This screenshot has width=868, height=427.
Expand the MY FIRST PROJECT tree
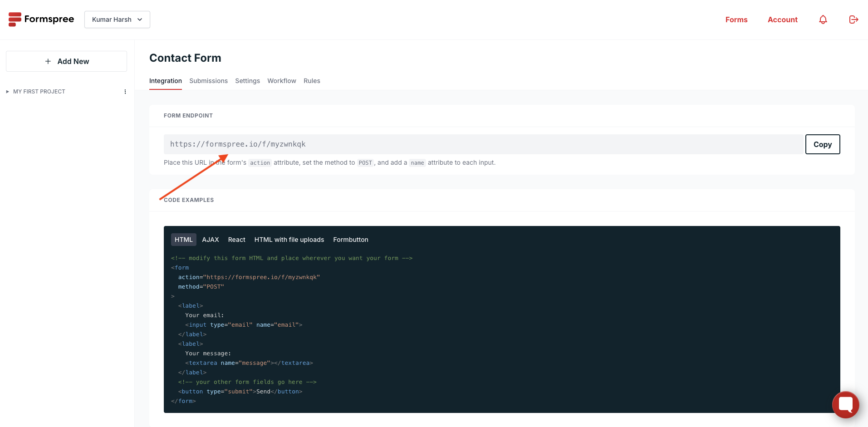pos(7,91)
